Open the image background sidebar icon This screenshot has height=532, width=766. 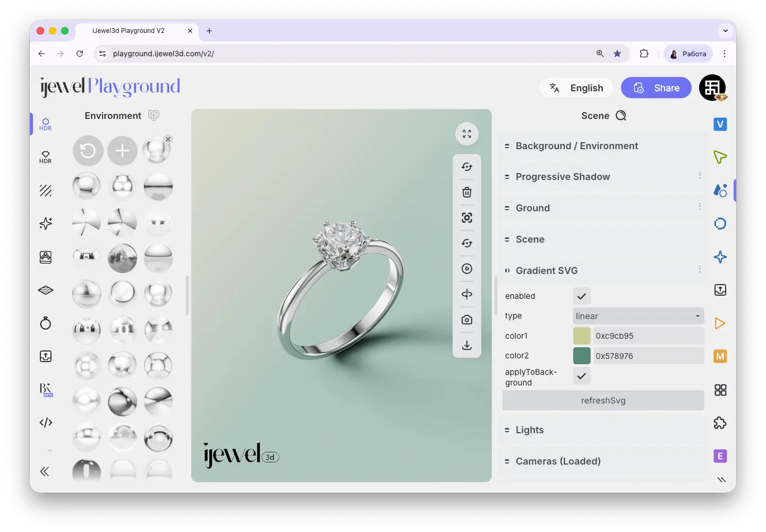(x=46, y=257)
